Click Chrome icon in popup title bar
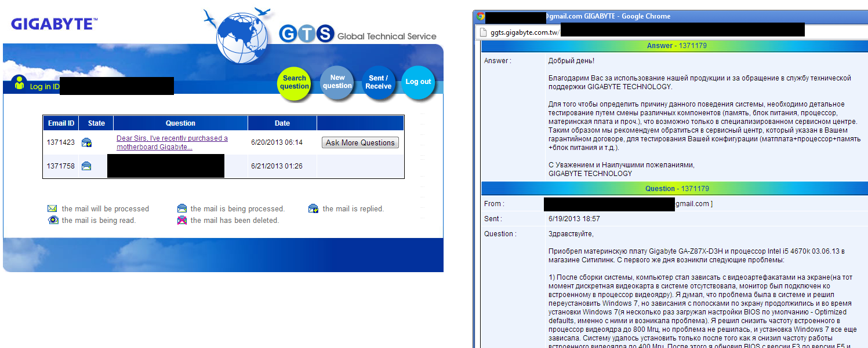Image resolution: width=868 pixels, height=348 pixels. coord(480,16)
